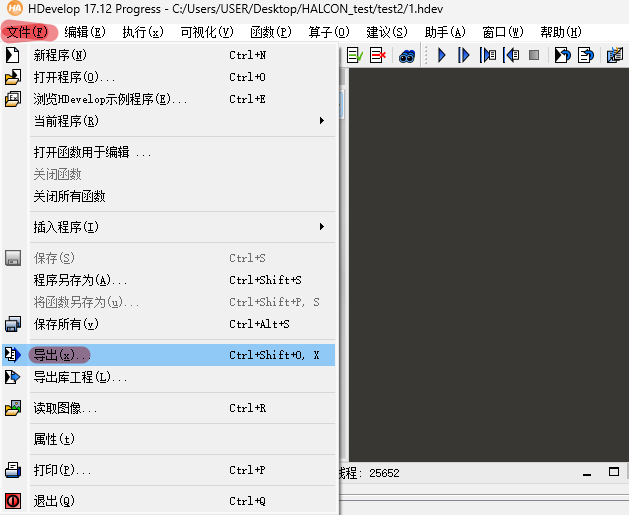Open the 可视化(V) menu
The height and width of the screenshot is (515, 629).
[x=207, y=32]
